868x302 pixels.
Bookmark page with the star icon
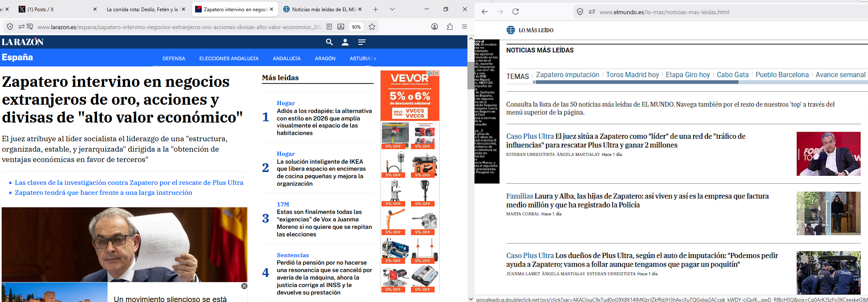[x=372, y=27]
